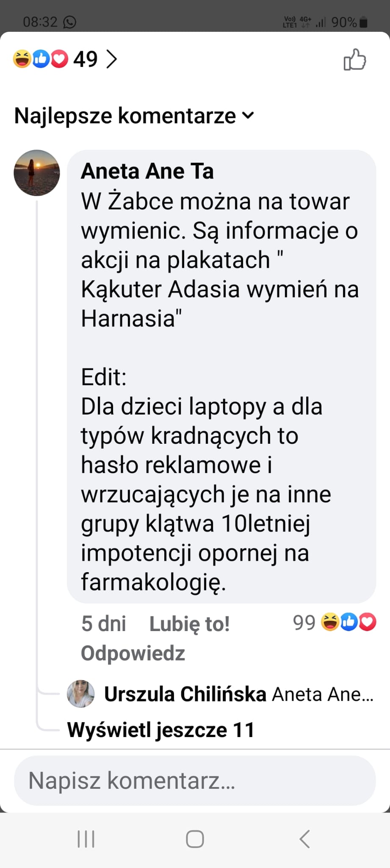Open Urszula Chilińska's avatar
The height and width of the screenshot is (868, 390).
coord(81,694)
